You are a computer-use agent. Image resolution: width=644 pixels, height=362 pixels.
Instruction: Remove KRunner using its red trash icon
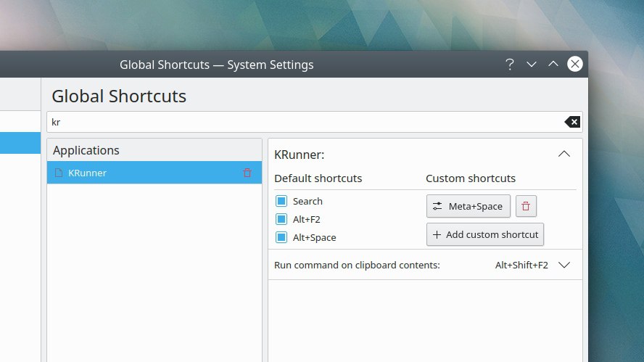[247, 173]
